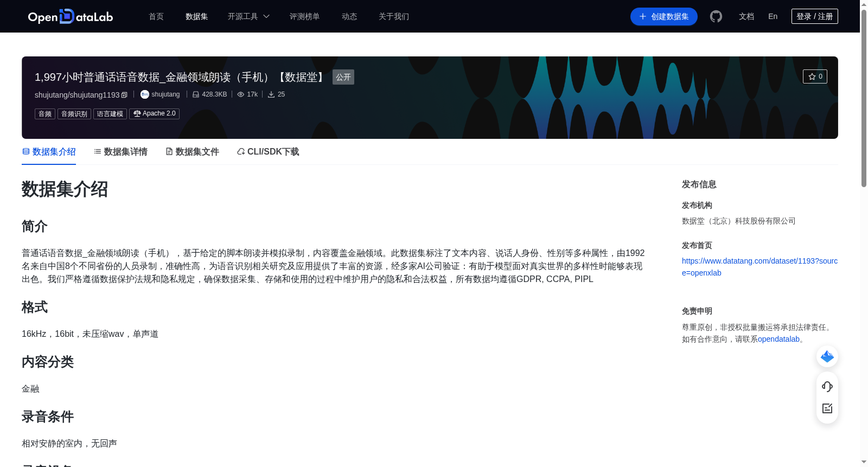
Task: Click the Apache 2.0 license tag
Action: pyautogui.click(x=154, y=114)
